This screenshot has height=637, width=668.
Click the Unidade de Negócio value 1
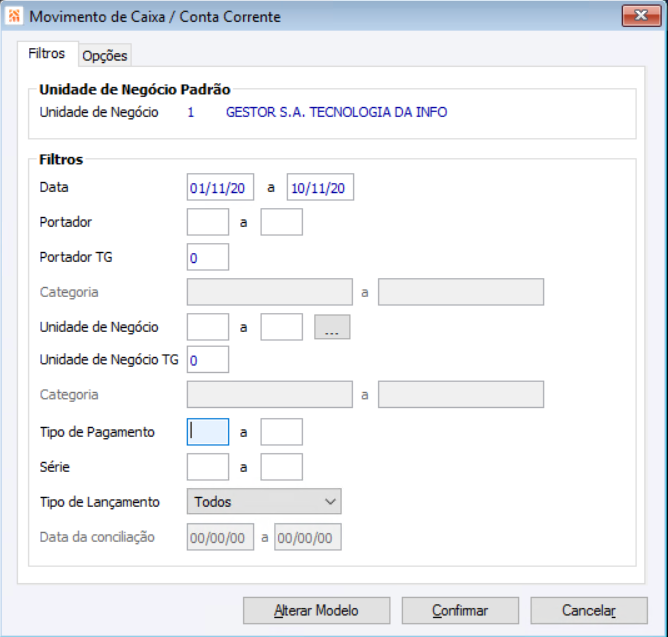pyautogui.click(x=191, y=112)
